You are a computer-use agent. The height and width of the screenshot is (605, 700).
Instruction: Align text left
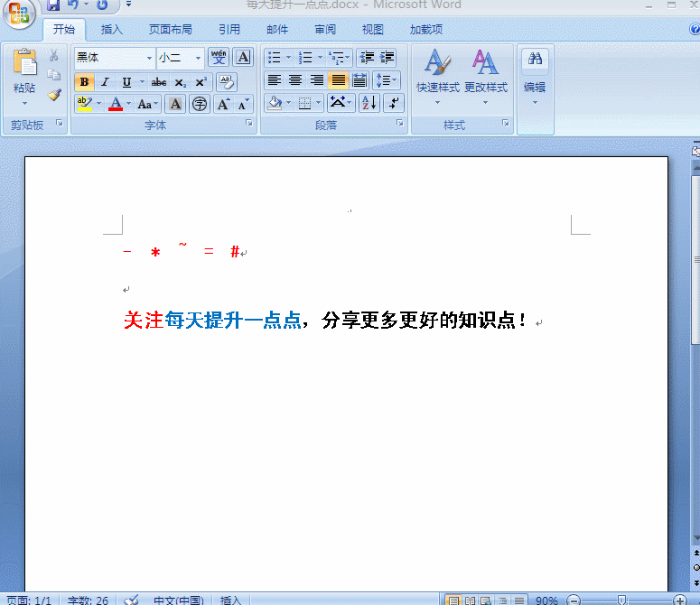coord(274,80)
